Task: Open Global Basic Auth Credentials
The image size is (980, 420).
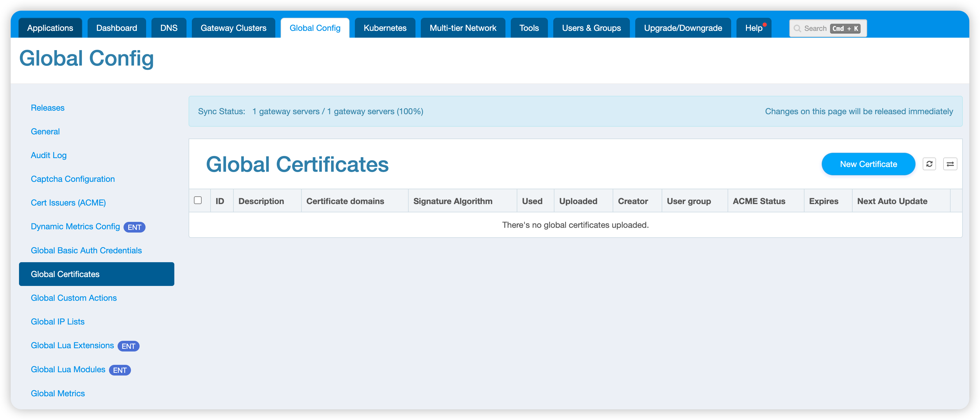Action: point(86,250)
